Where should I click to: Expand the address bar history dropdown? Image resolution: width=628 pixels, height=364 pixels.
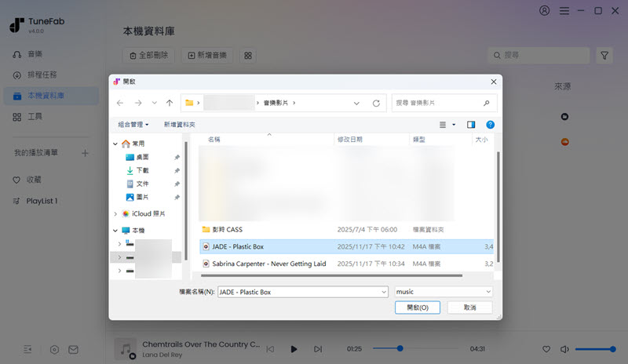(356, 104)
